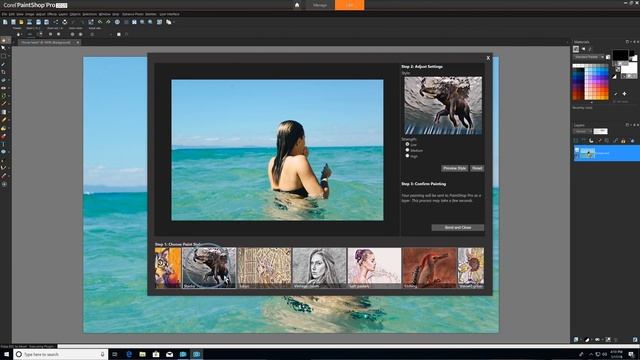
Task: Select the Ellipse shape tool
Action: 4,152
